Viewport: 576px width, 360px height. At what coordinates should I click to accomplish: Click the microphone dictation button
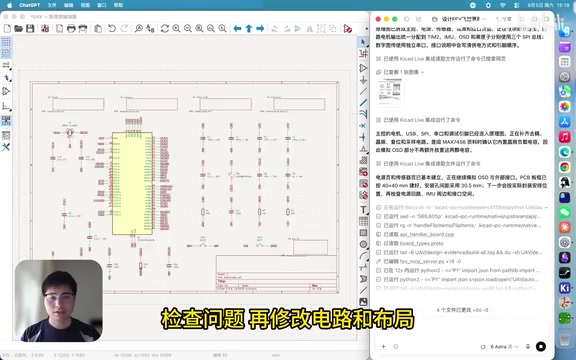528,346
